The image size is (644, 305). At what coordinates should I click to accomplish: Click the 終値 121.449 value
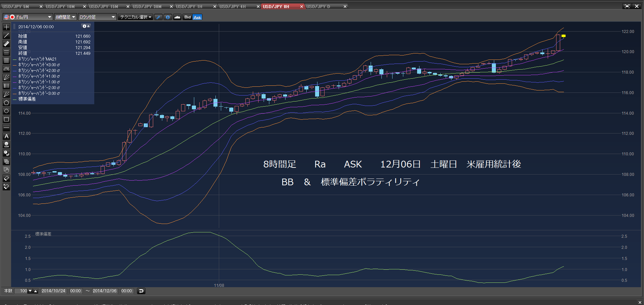[x=83, y=53]
